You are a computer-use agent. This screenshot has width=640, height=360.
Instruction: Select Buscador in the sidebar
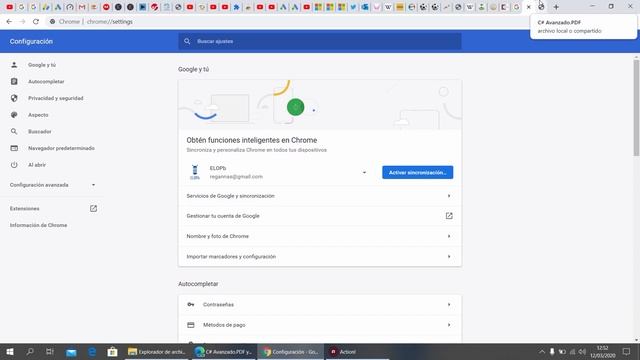[40, 131]
